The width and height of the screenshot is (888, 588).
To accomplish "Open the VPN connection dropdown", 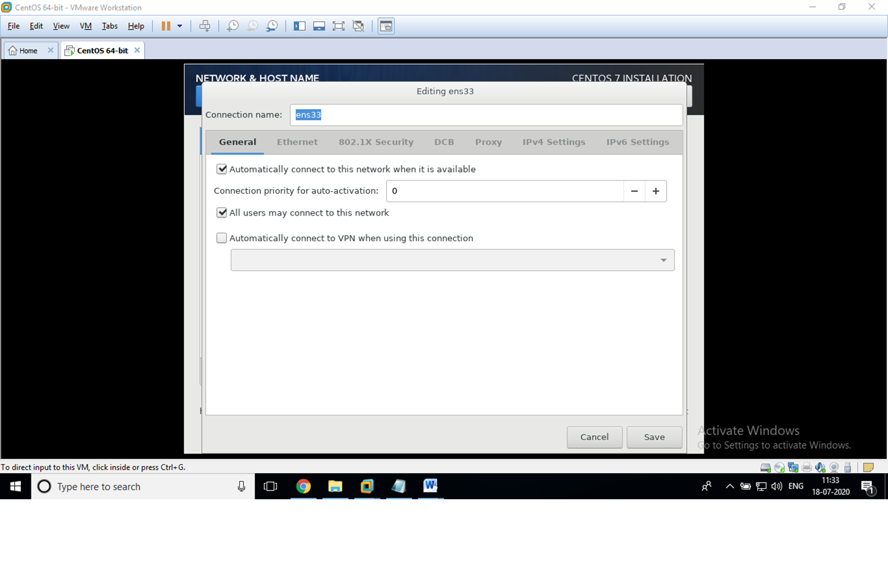I will coord(664,259).
